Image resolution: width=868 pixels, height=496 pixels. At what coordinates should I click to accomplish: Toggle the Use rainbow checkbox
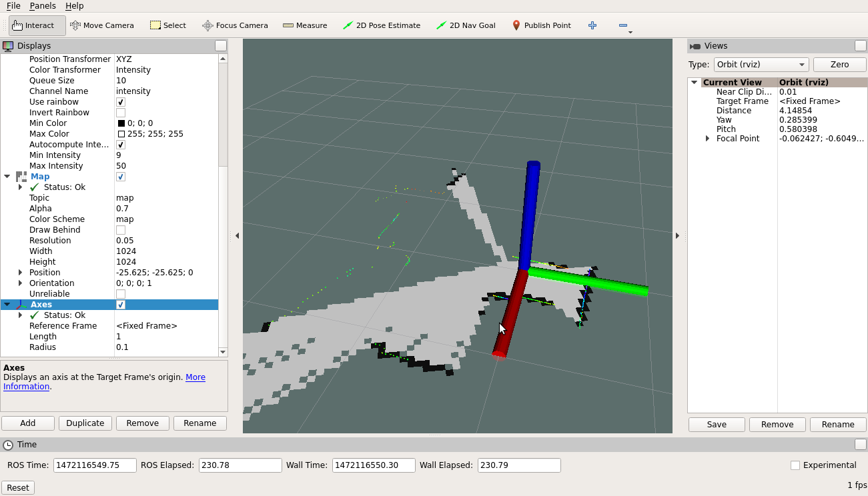coord(121,102)
